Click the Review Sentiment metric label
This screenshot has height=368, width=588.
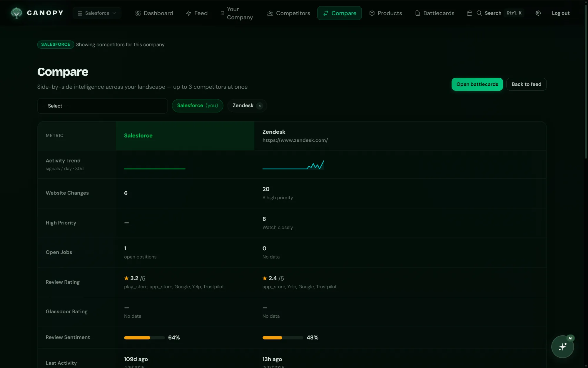click(68, 337)
